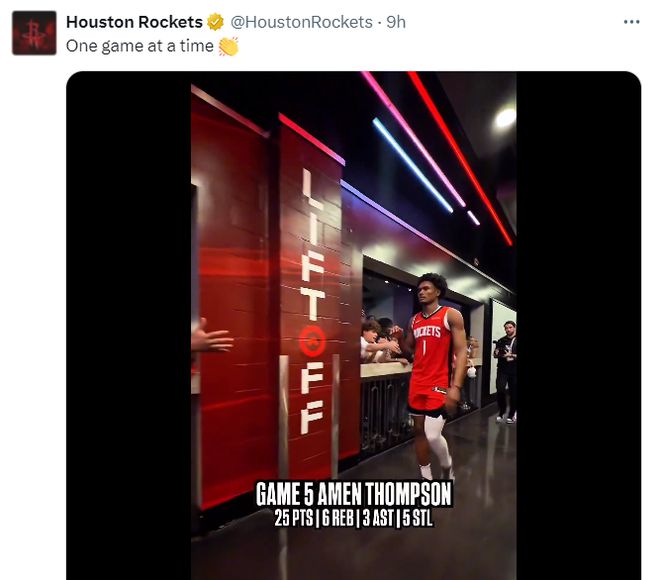Open the @HoustonRockets handle link
Screen dimensions: 660x580
click(301, 22)
